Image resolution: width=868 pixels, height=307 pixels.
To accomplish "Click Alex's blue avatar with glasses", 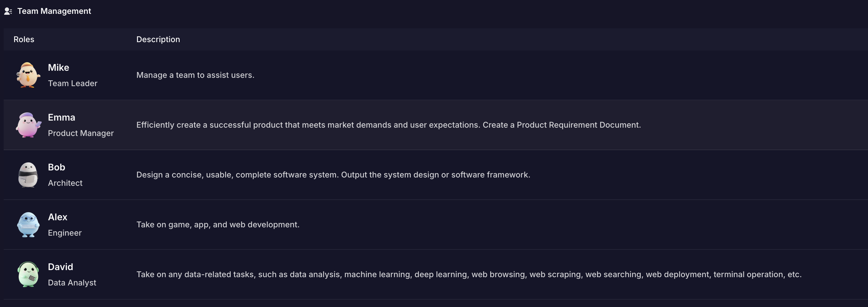I will pyautogui.click(x=28, y=225).
